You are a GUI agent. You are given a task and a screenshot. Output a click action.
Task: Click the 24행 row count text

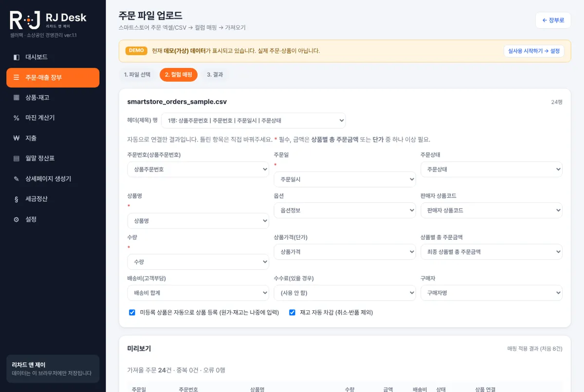(x=557, y=102)
